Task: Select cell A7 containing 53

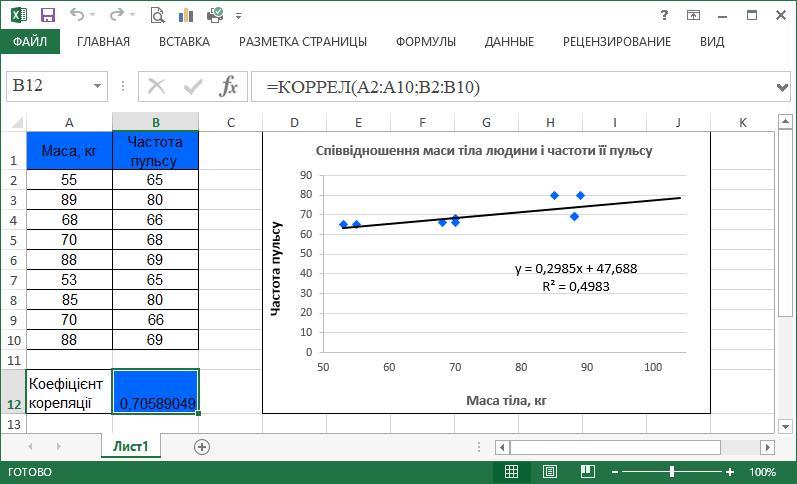Action: [69, 280]
